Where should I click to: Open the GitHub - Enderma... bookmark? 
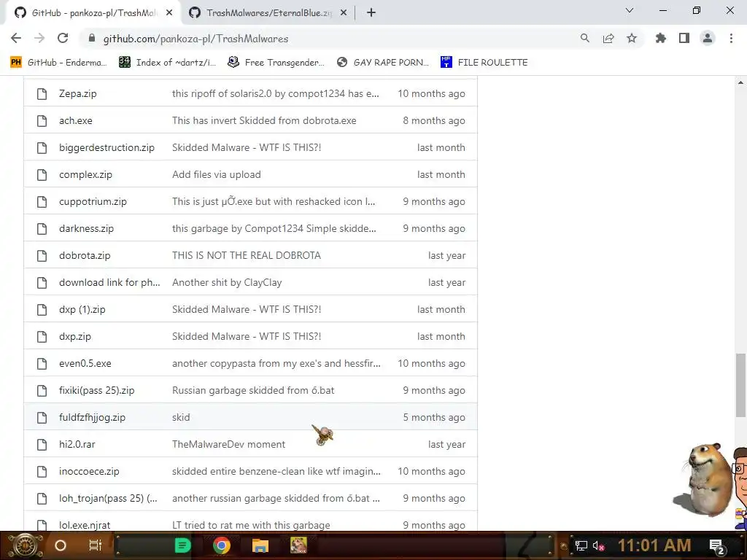click(58, 63)
